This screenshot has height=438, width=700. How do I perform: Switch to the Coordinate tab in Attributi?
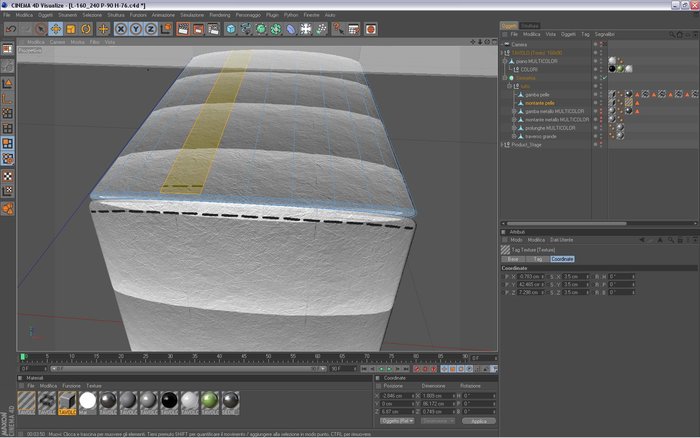562,259
